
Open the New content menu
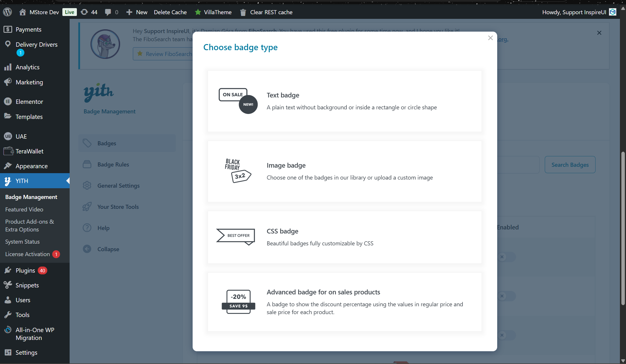[x=137, y=12]
